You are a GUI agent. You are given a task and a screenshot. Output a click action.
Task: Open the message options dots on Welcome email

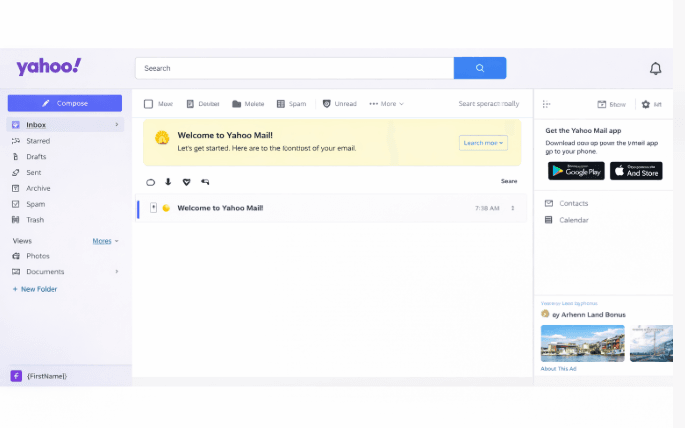pos(513,208)
